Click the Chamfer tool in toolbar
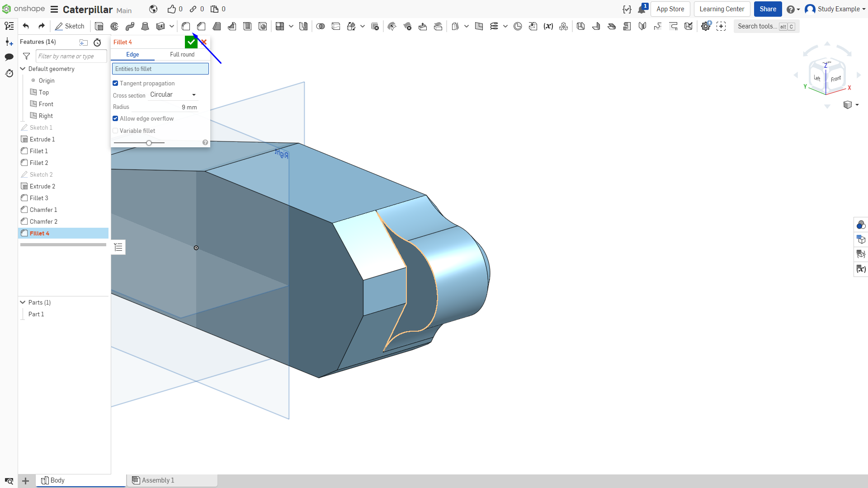This screenshot has height=488, width=868. pyautogui.click(x=201, y=26)
